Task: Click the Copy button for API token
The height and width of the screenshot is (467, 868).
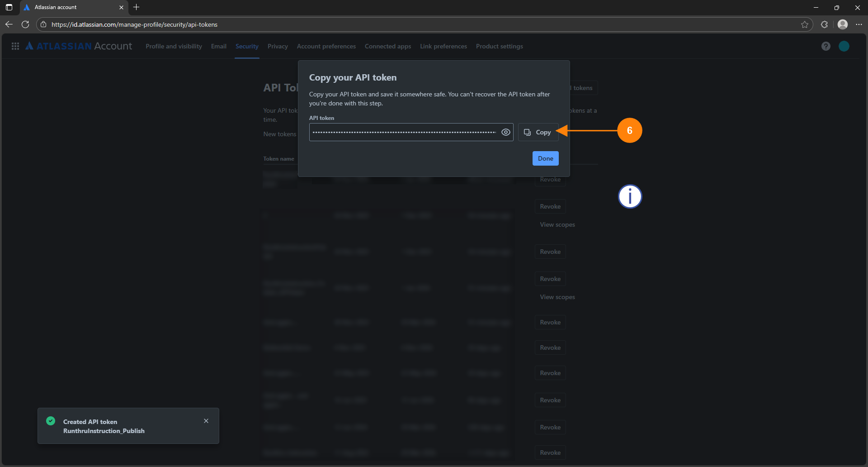Action: pyautogui.click(x=538, y=132)
